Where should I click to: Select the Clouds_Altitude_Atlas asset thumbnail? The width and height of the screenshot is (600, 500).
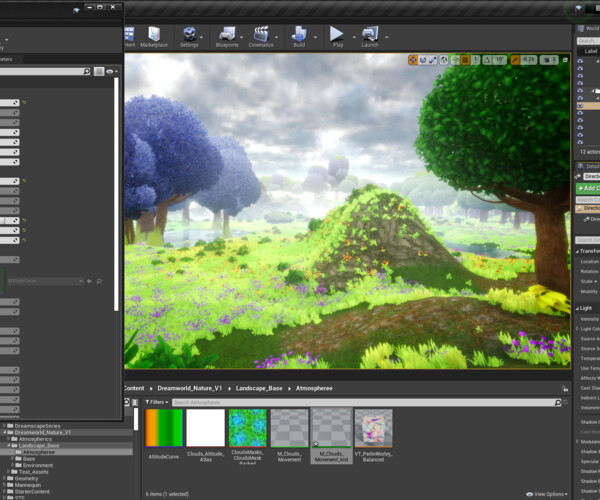pos(205,428)
